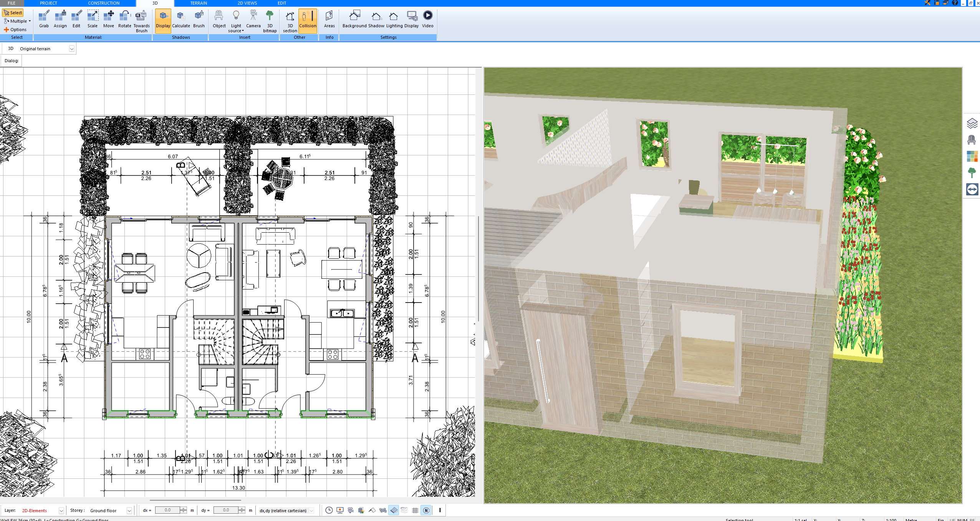
Task: Toggle the shadow Display button
Action: tap(163, 21)
